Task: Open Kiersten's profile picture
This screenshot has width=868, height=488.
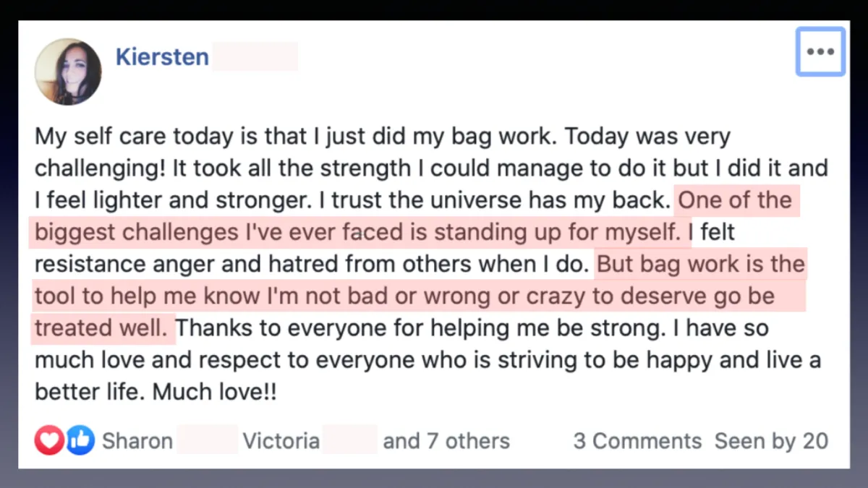Action: (68, 72)
